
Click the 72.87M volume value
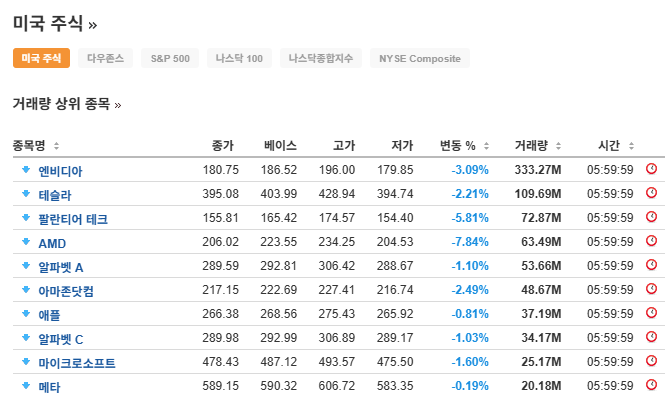coord(541,218)
